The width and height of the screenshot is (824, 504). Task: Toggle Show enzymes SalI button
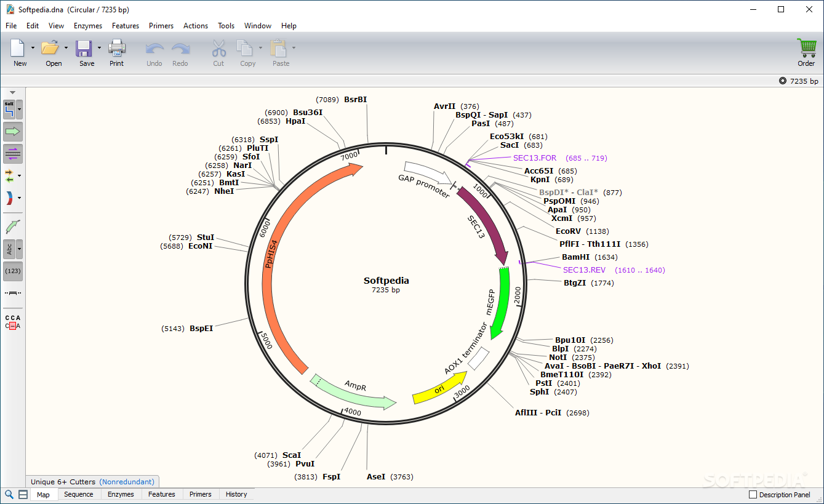(x=9, y=110)
